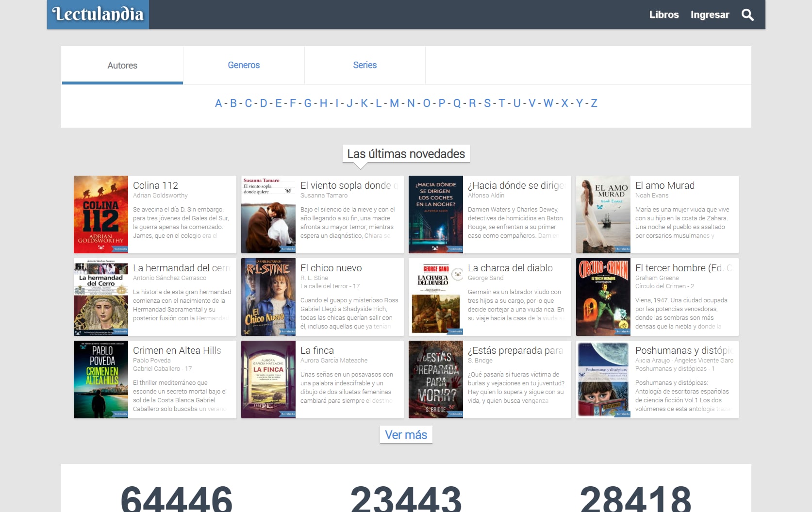Open the La finca book cover

tap(268, 380)
